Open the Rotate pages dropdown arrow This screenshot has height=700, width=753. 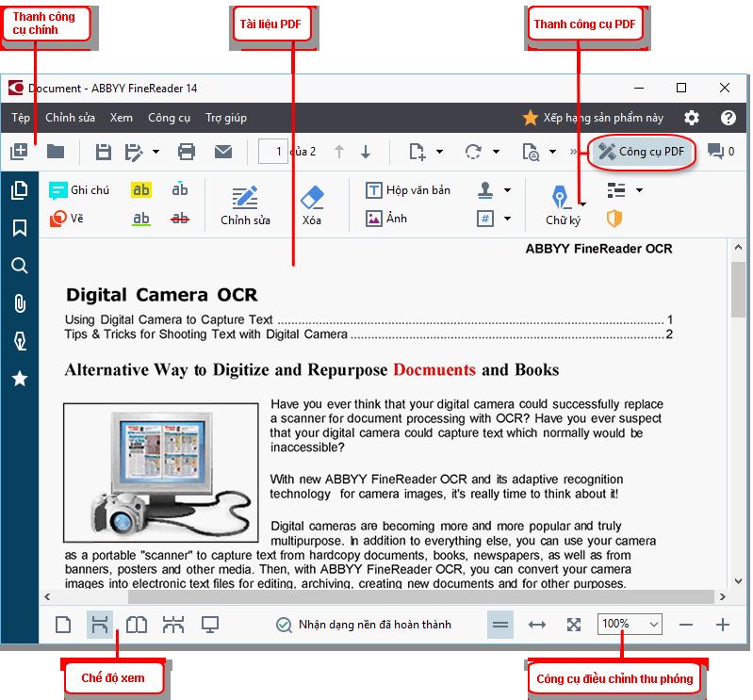496,152
